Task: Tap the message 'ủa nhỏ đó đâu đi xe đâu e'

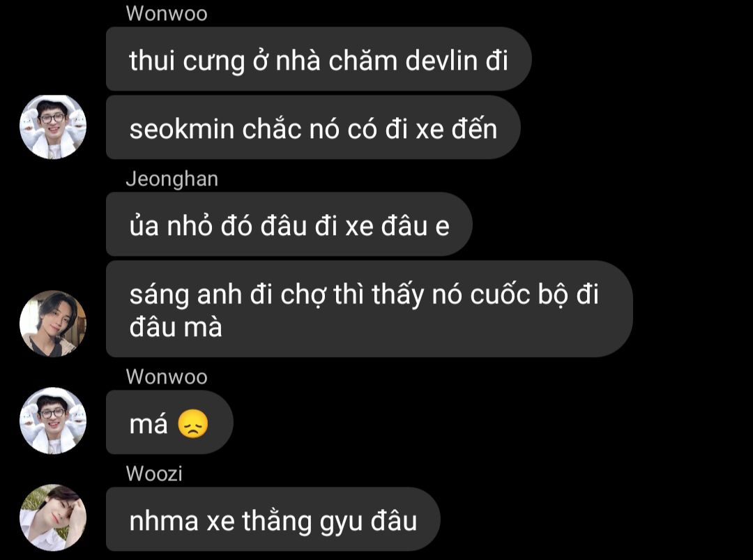Action: tap(289, 225)
